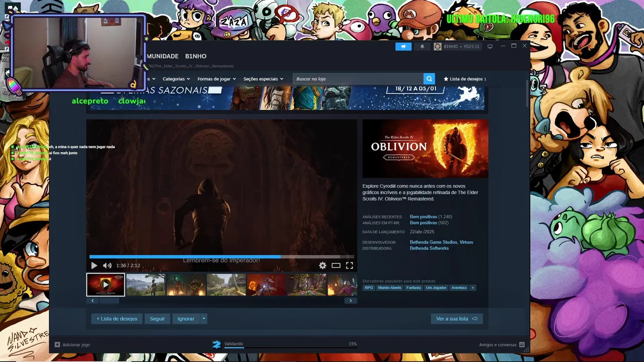The height and width of the screenshot is (362, 644).
Task: Select the Mundo Aberto tag
Action: coord(389,288)
